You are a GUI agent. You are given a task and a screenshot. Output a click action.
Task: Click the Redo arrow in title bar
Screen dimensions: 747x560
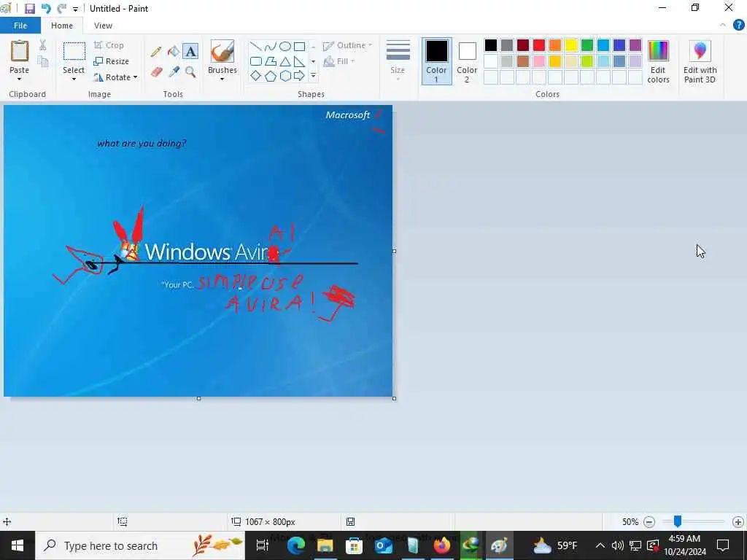click(x=61, y=9)
